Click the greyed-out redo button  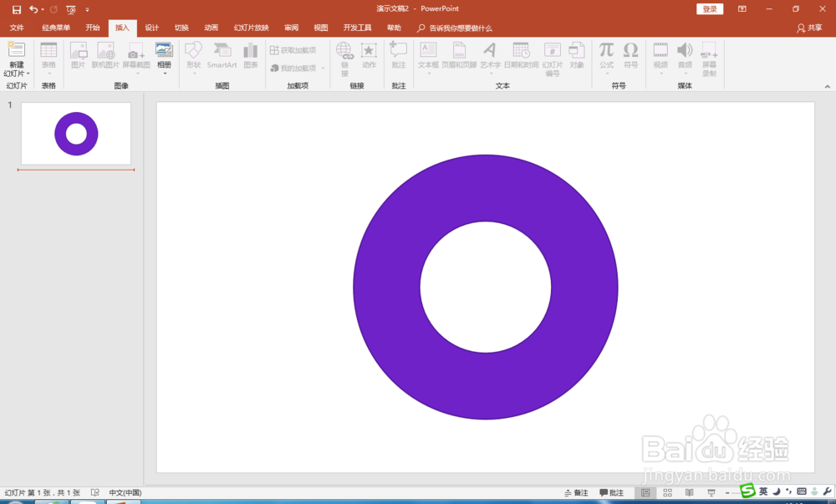[x=54, y=9]
